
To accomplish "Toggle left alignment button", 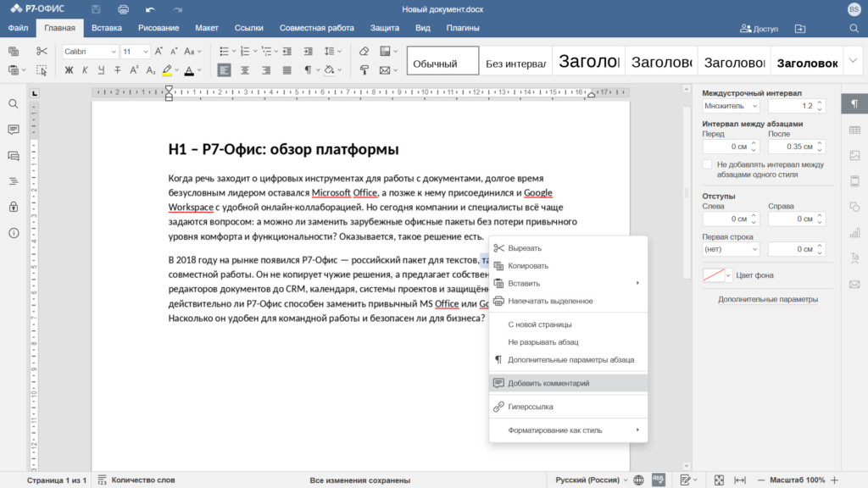I will (x=224, y=70).
